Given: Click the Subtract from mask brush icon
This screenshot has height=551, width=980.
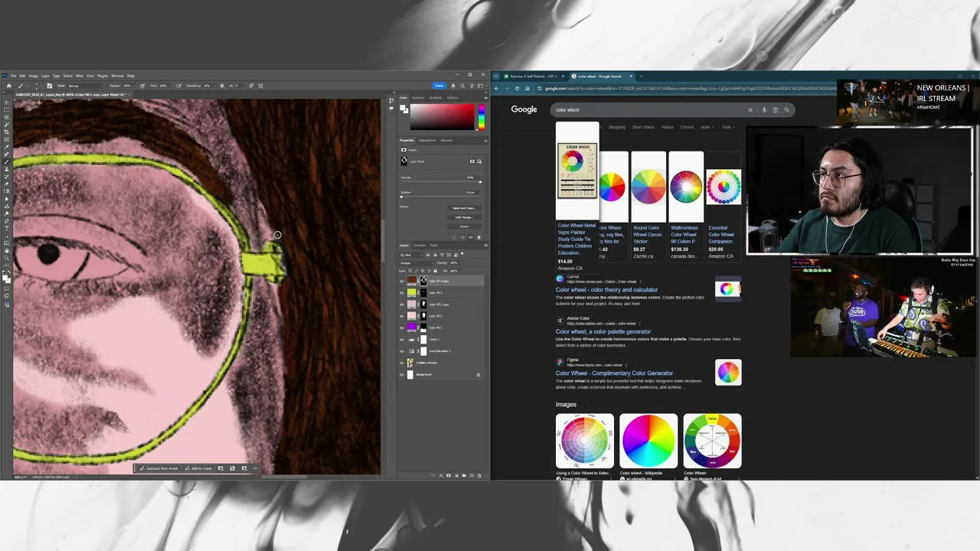Looking at the screenshot, I should click(142, 468).
